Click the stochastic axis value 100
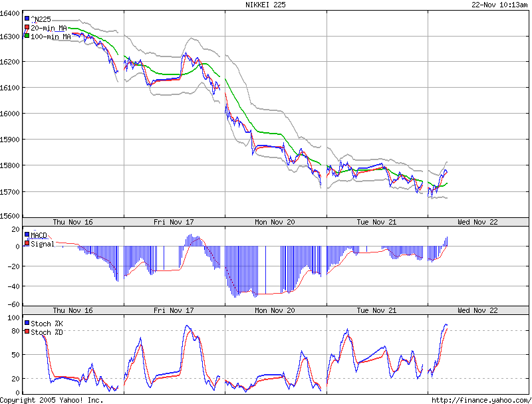 click(x=13, y=318)
